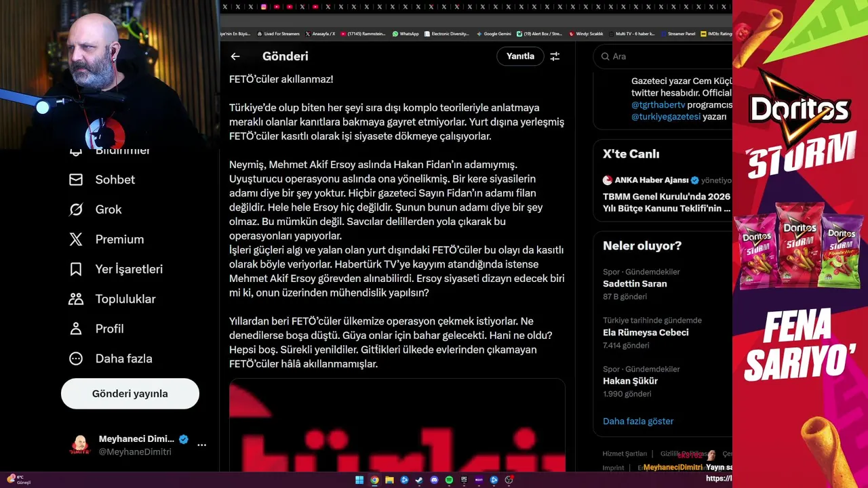
Task: Click the Doritos Storm ad banner
Action: pyautogui.click(x=800, y=244)
